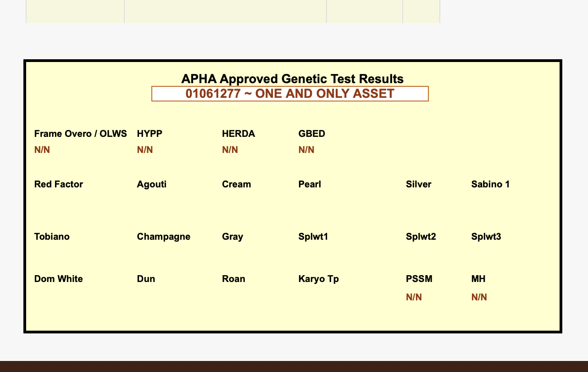
Task: Click the 'Red Factor' label
Action: click(59, 184)
